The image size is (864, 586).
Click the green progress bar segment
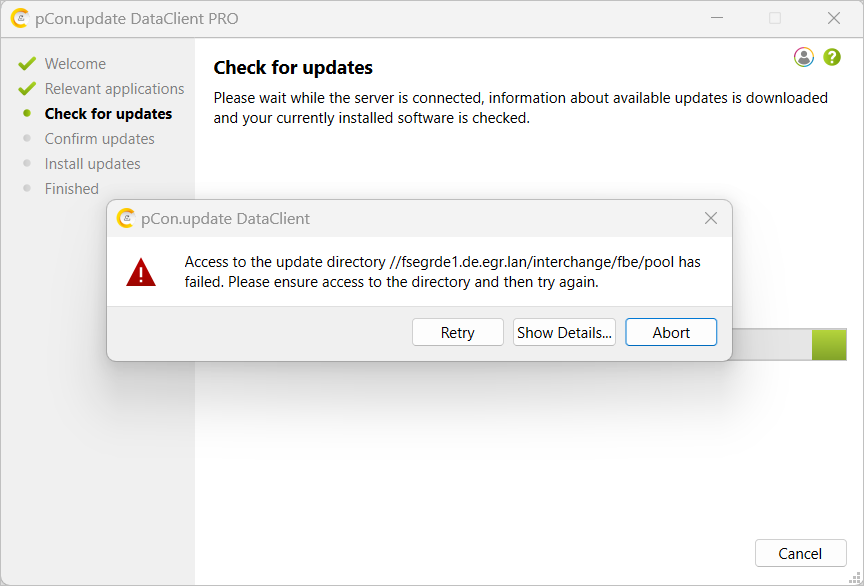(829, 345)
